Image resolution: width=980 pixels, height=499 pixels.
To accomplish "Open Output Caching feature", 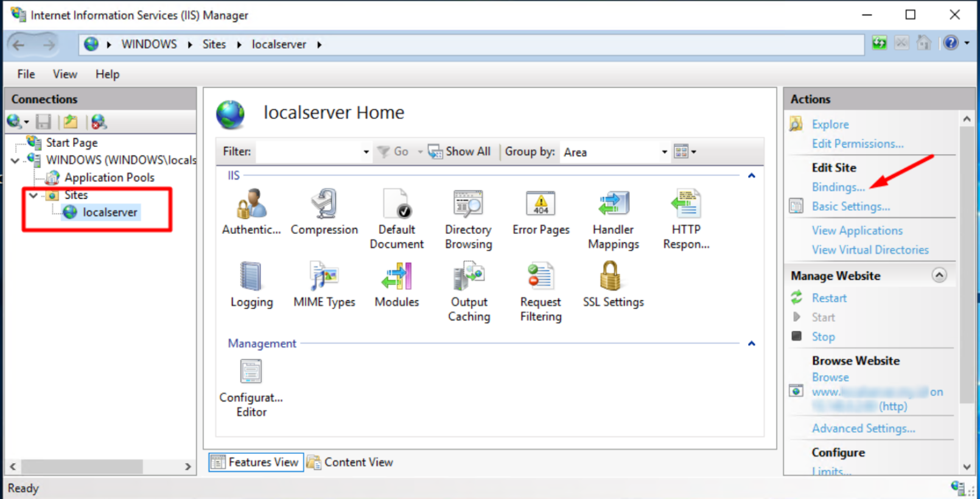I will point(469,292).
